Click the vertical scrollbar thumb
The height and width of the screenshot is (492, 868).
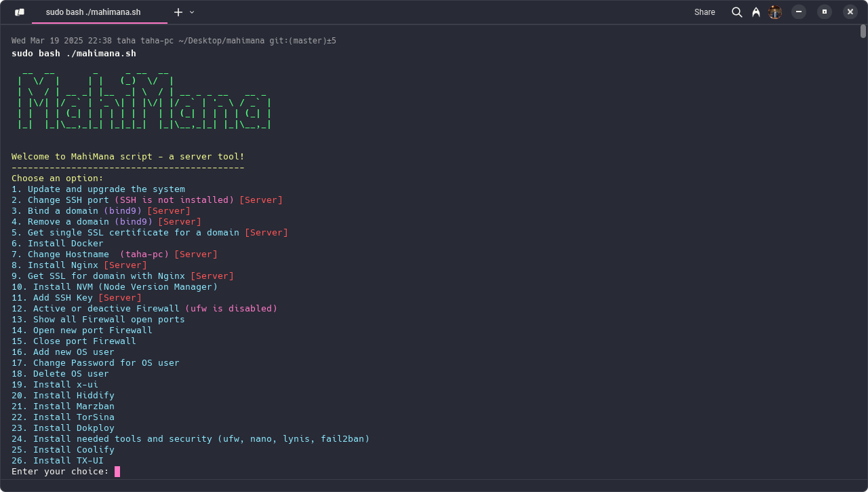click(x=863, y=31)
